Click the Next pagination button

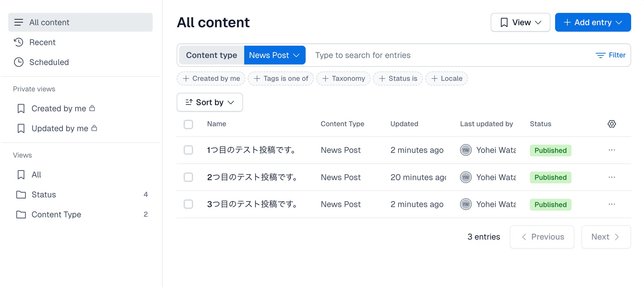click(606, 237)
